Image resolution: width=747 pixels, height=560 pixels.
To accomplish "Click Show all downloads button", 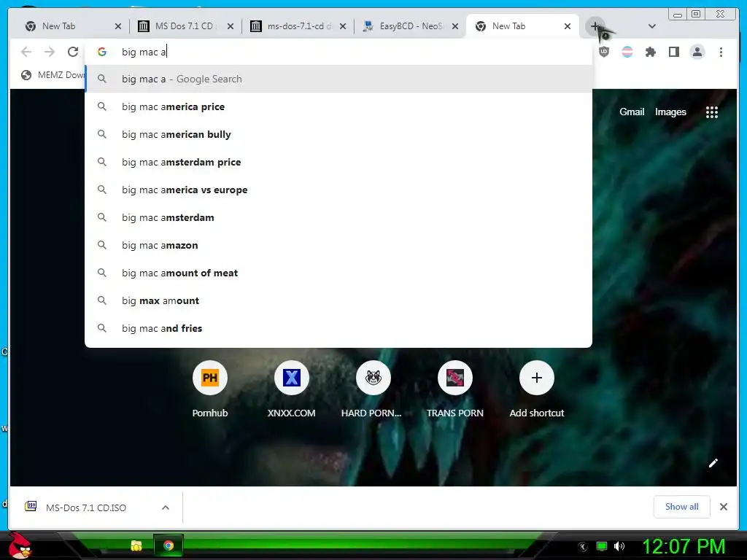I will [682, 507].
